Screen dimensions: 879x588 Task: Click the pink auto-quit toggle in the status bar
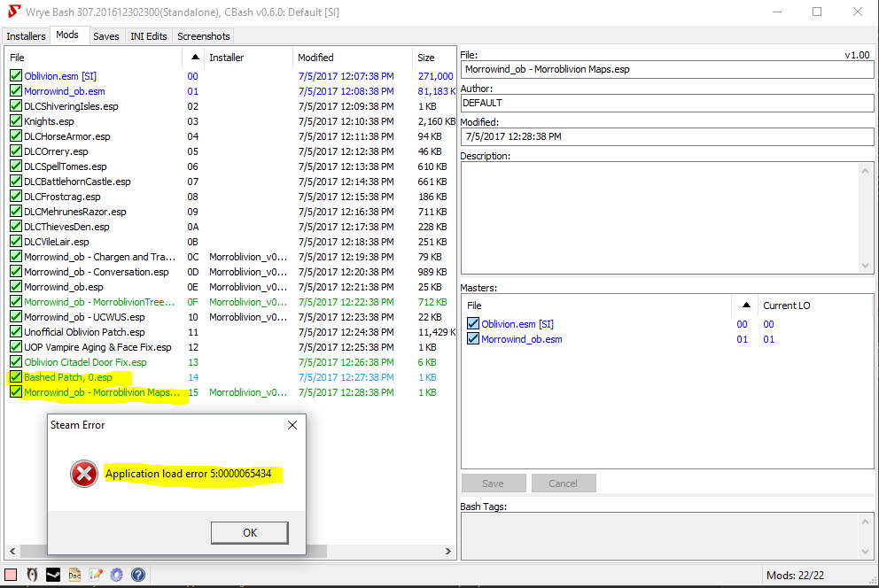pyautogui.click(x=11, y=575)
